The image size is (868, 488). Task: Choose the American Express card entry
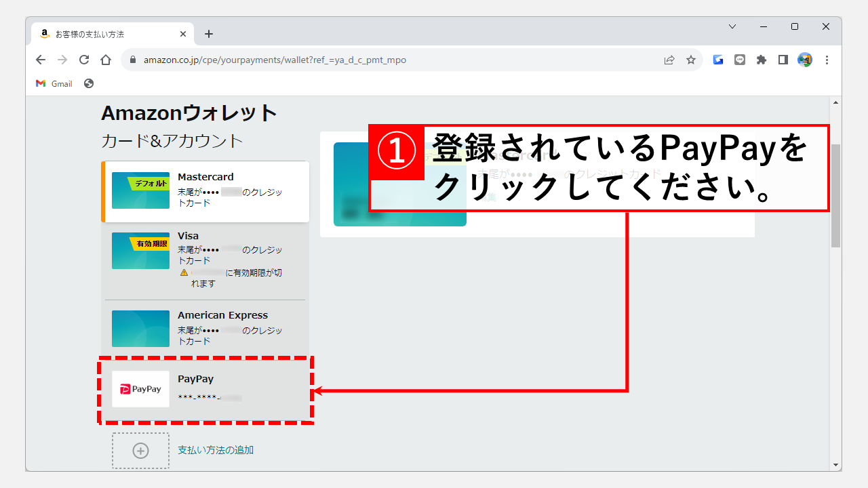[x=205, y=328]
